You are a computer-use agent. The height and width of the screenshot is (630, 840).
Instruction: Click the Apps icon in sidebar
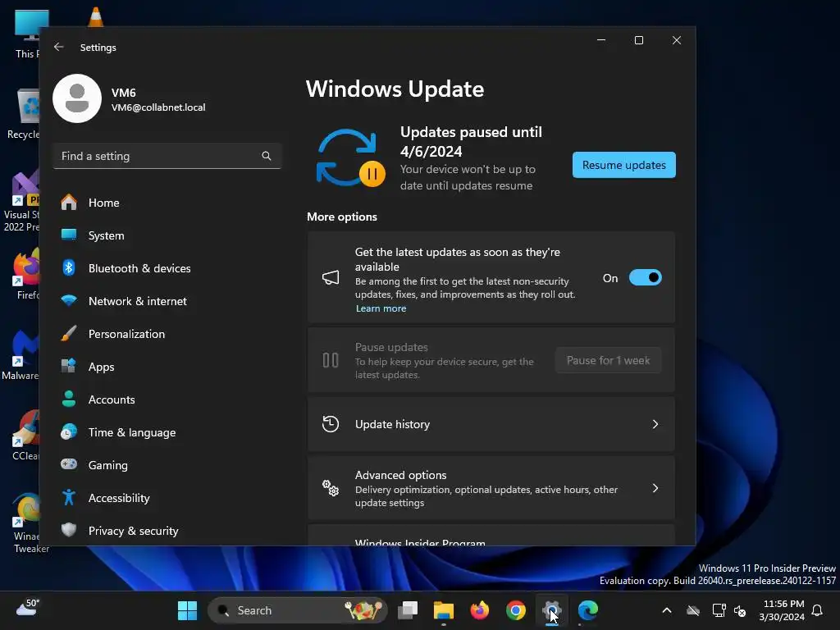pos(69,367)
